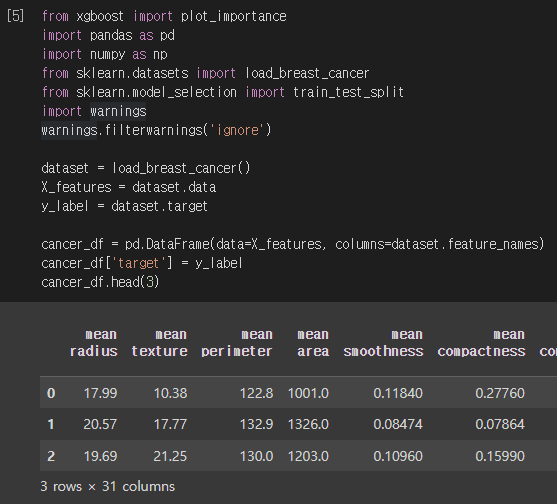Click 'y_label = dataset.target' line
557x504 pixels.
(124, 206)
